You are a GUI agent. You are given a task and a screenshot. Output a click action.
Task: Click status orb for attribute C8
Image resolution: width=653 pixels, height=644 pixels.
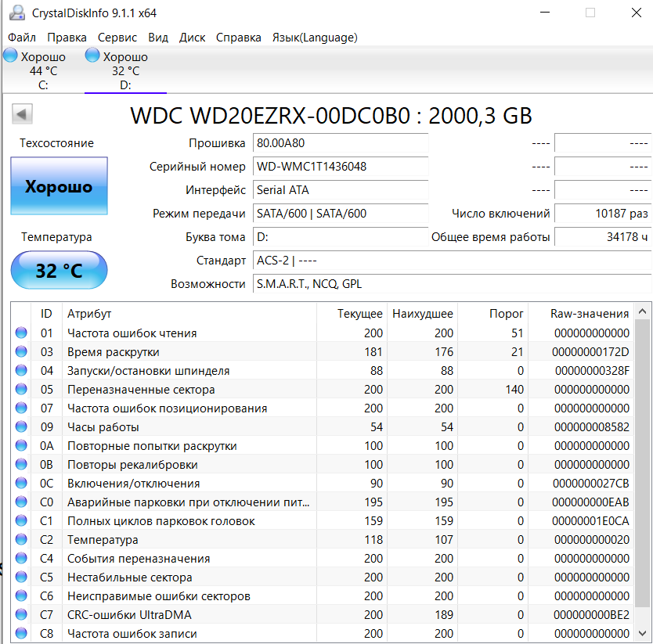pyautogui.click(x=21, y=633)
